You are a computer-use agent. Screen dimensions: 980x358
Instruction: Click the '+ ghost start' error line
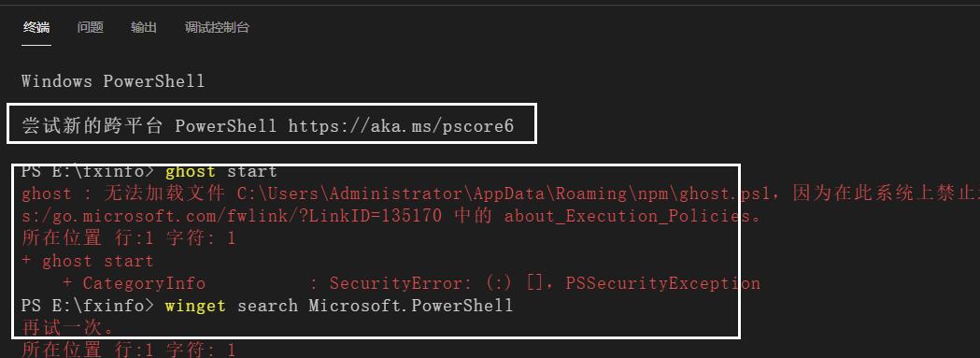pos(88,261)
